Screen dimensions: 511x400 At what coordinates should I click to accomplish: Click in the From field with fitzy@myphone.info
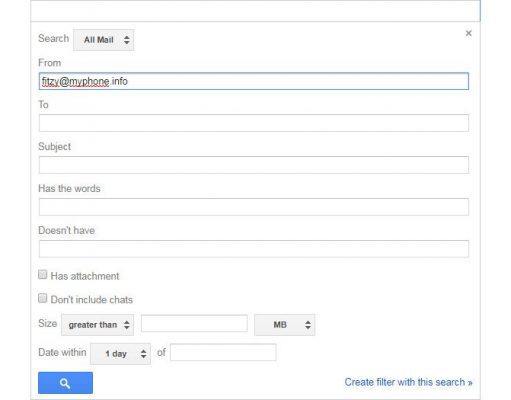[x=254, y=81]
